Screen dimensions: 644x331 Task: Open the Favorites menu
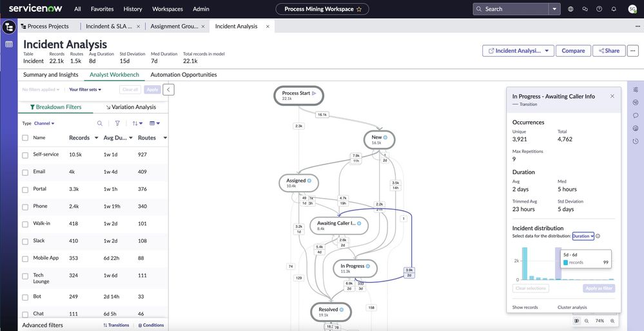pos(102,8)
